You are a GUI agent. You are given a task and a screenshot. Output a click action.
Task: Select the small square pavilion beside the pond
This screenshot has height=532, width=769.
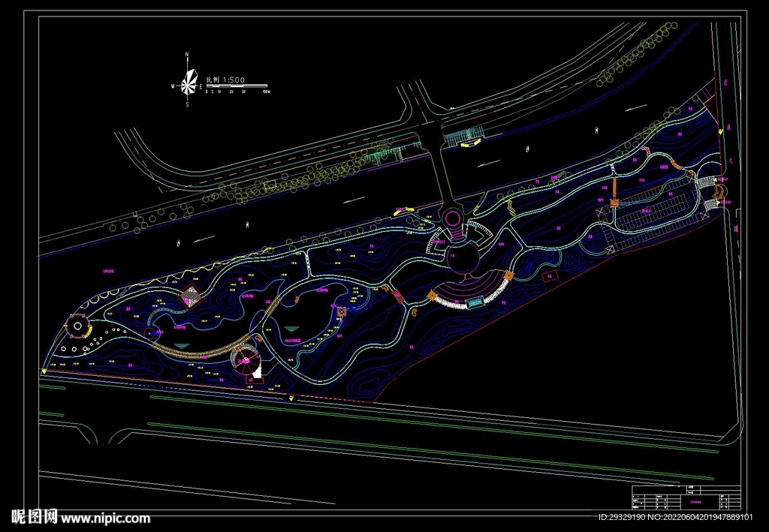click(342, 312)
